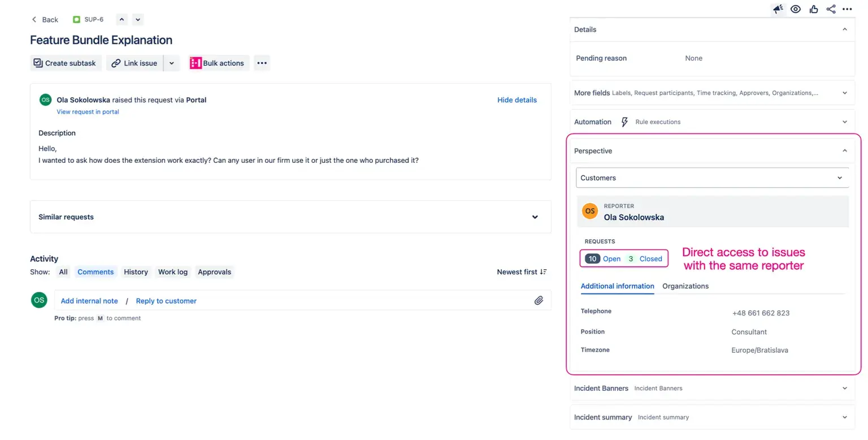Show History activity tab
Image resolution: width=868 pixels, height=440 pixels.
[x=136, y=272]
